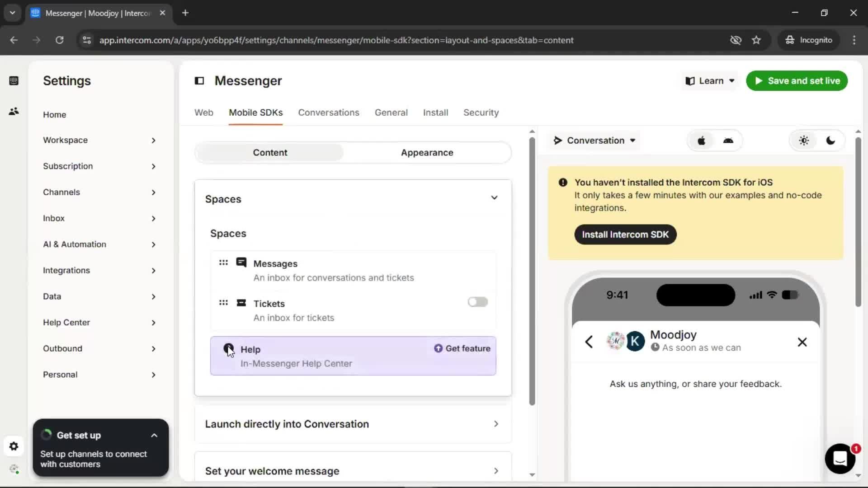This screenshot has width=868, height=488.
Task: Select the Appearance segment
Action: (427, 153)
